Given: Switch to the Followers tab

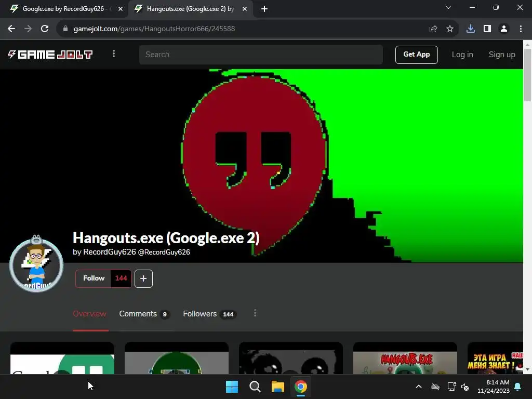Looking at the screenshot, I should pyautogui.click(x=210, y=314).
